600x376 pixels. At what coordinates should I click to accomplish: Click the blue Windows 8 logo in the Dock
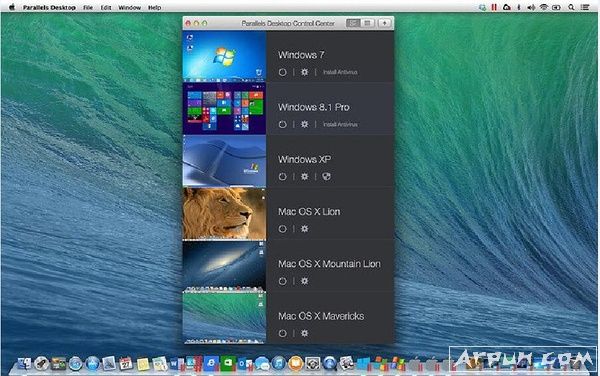click(x=363, y=363)
